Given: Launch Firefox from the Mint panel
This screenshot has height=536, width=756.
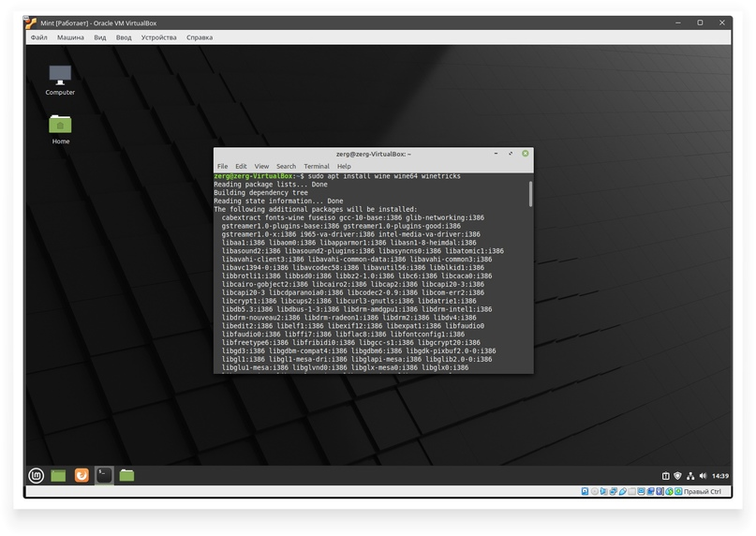Looking at the screenshot, I should pyautogui.click(x=82, y=476).
